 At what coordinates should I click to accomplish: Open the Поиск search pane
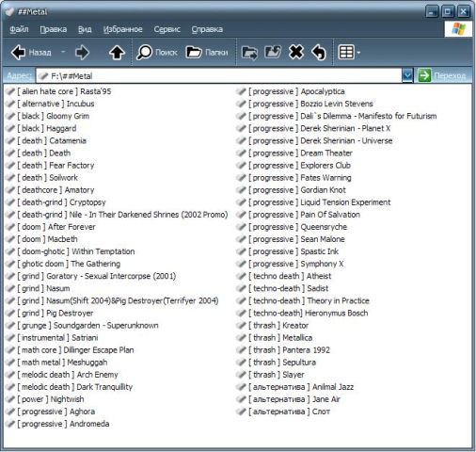point(157,53)
